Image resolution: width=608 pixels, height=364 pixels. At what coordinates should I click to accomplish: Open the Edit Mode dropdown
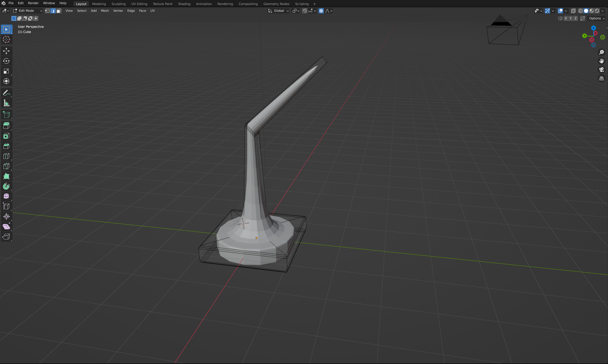[x=27, y=11]
